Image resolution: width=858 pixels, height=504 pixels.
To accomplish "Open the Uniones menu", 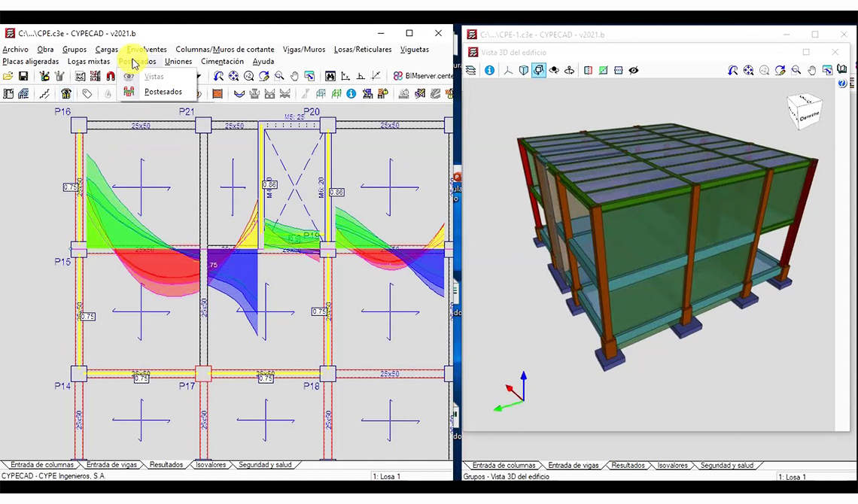I will coord(178,61).
